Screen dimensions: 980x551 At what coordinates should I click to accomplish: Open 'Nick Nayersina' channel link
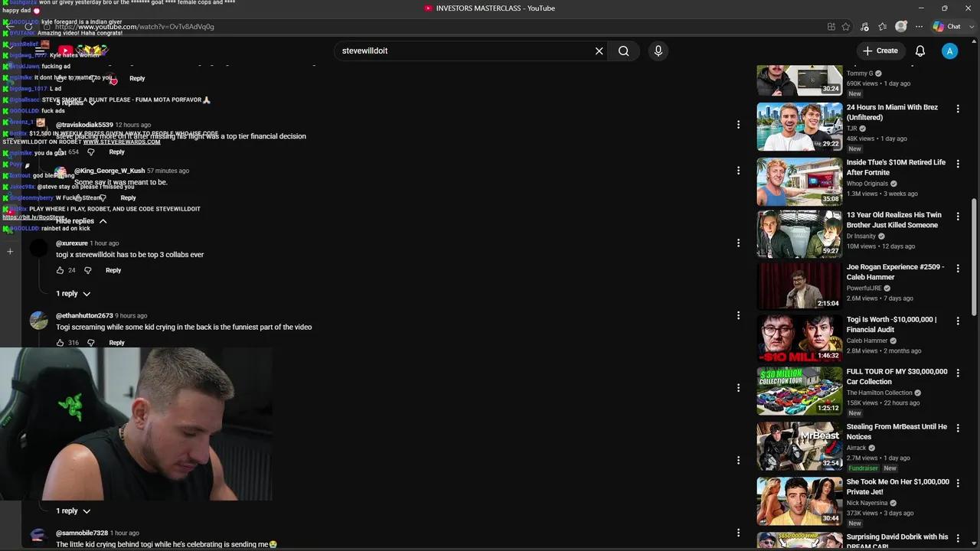(867, 503)
